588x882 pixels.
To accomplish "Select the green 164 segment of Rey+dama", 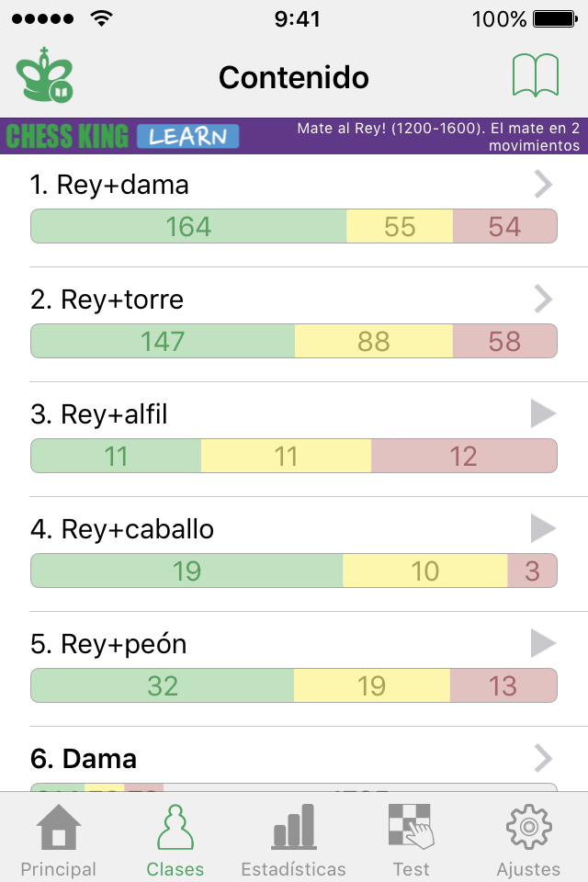I will coord(188,226).
